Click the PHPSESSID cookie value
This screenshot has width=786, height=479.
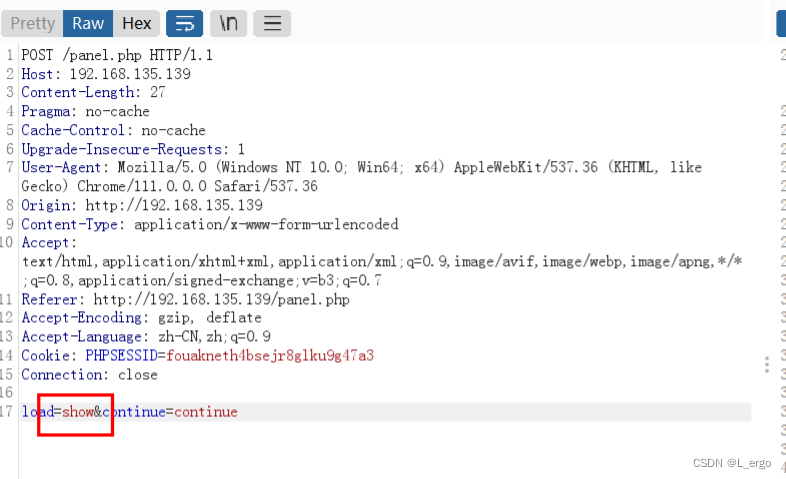point(270,355)
